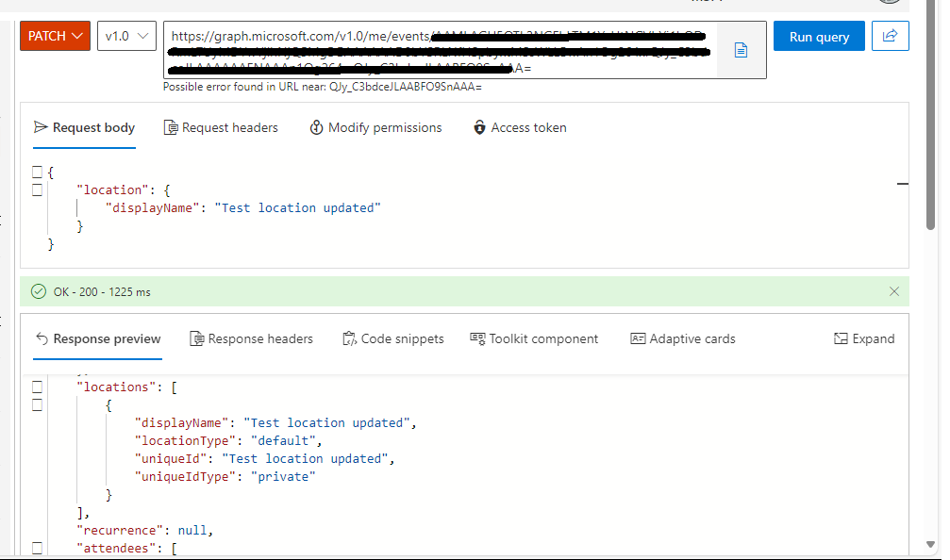
Task: Check the checkbox beside the locations response line
Action: point(38,387)
